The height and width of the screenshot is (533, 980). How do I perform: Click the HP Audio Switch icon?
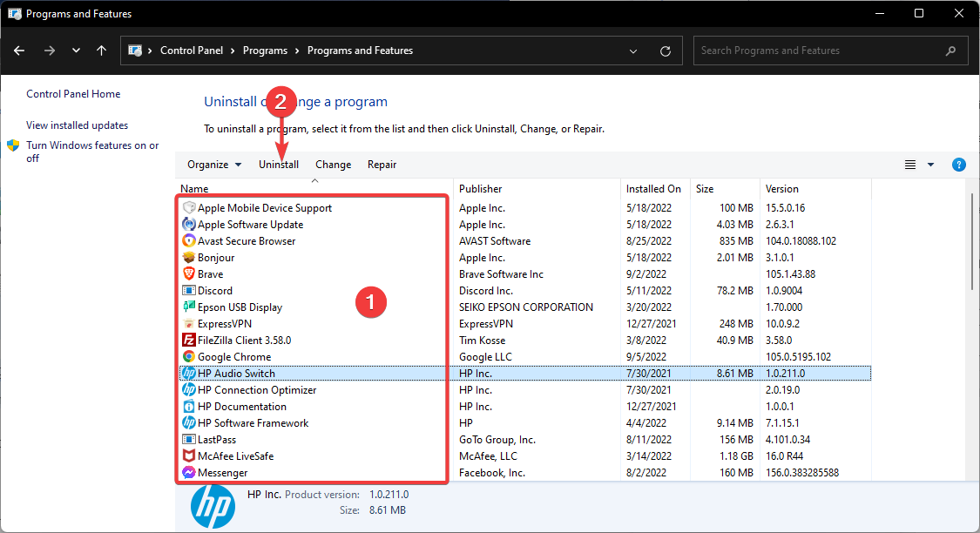coord(189,374)
